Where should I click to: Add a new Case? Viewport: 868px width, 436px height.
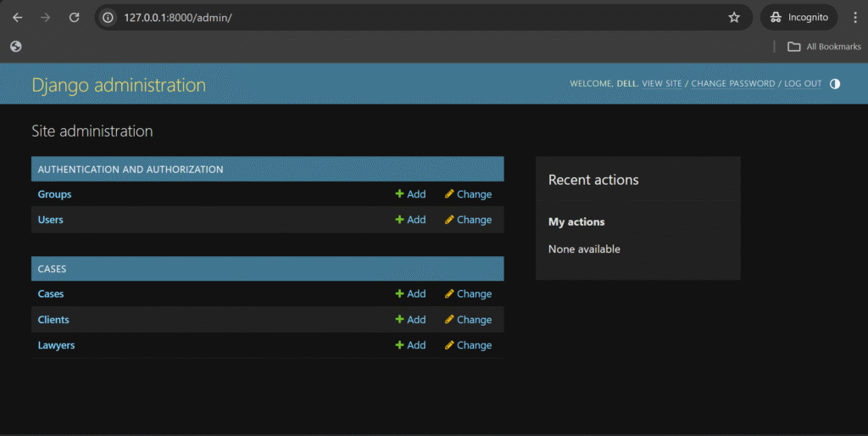(410, 294)
